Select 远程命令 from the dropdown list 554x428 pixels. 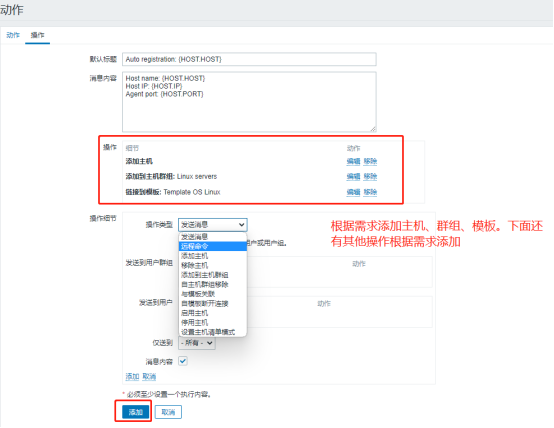[x=213, y=246]
